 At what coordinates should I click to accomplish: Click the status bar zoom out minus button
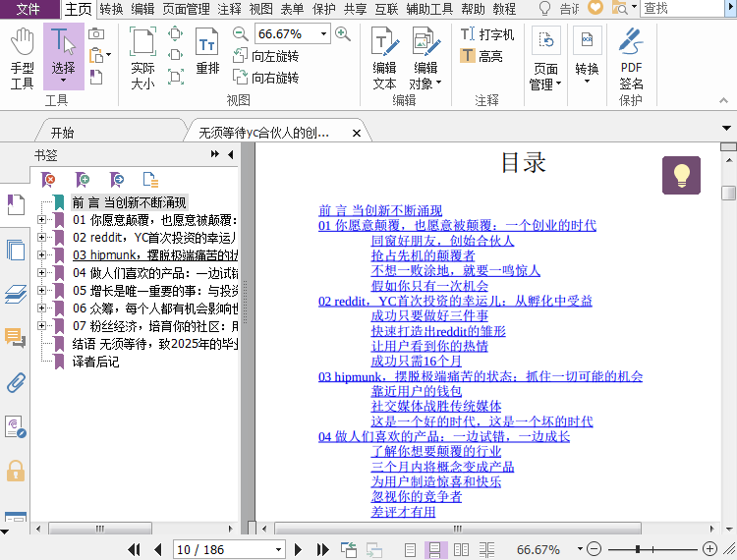595,549
